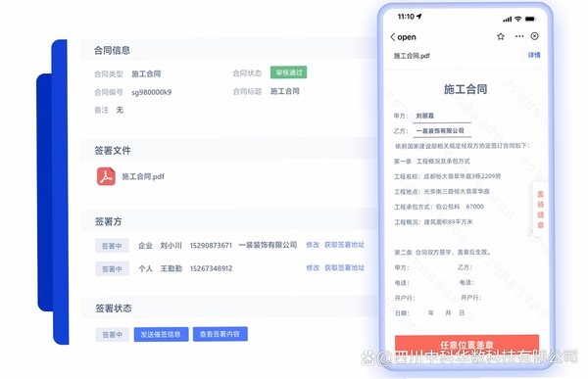Tap the back arrow beside open
Viewport: 588px width, 379px height.
(x=393, y=37)
